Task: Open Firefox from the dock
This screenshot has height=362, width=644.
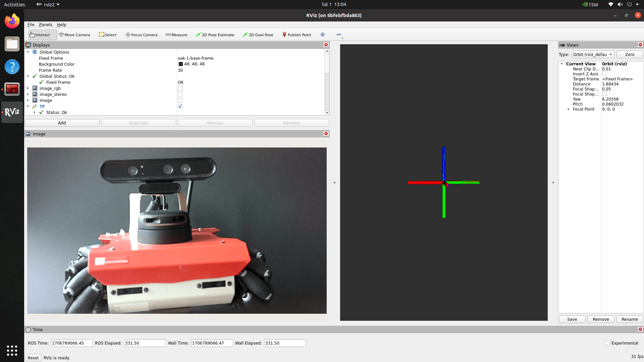Action: [x=12, y=21]
